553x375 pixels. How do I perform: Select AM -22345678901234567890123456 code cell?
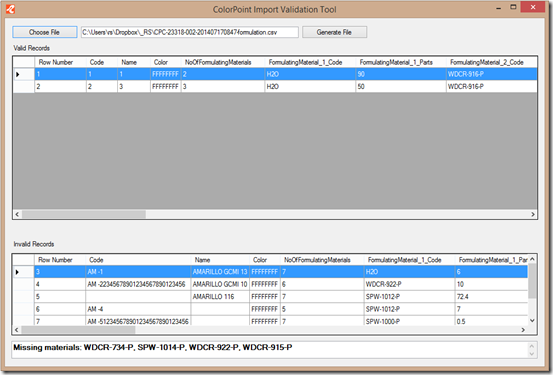click(x=138, y=284)
